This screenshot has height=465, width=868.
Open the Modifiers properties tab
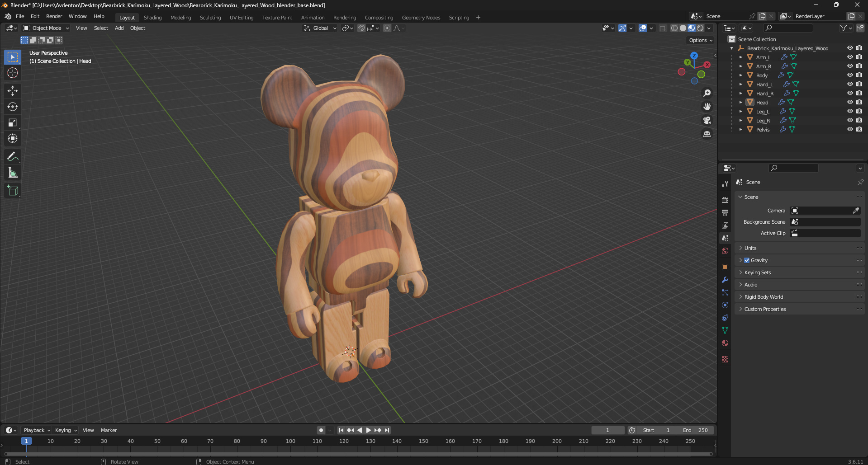725,280
